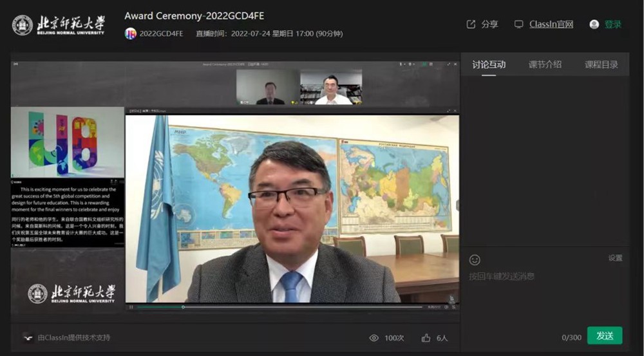Click the green 发送 send button
Viewport: 644px width, 356px height.
click(x=605, y=335)
